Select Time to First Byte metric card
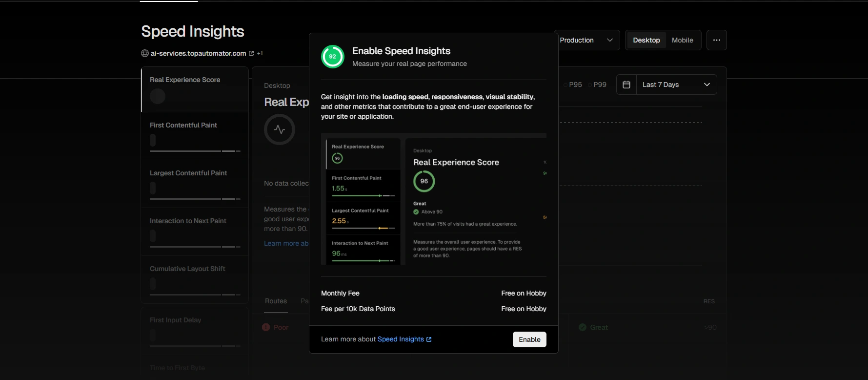Viewport: 868px width, 380px height. 195,368
